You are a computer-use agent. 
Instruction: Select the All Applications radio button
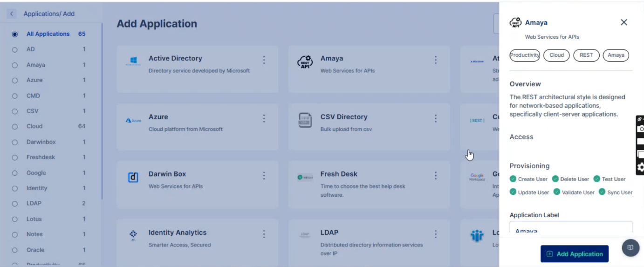point(15,34)
